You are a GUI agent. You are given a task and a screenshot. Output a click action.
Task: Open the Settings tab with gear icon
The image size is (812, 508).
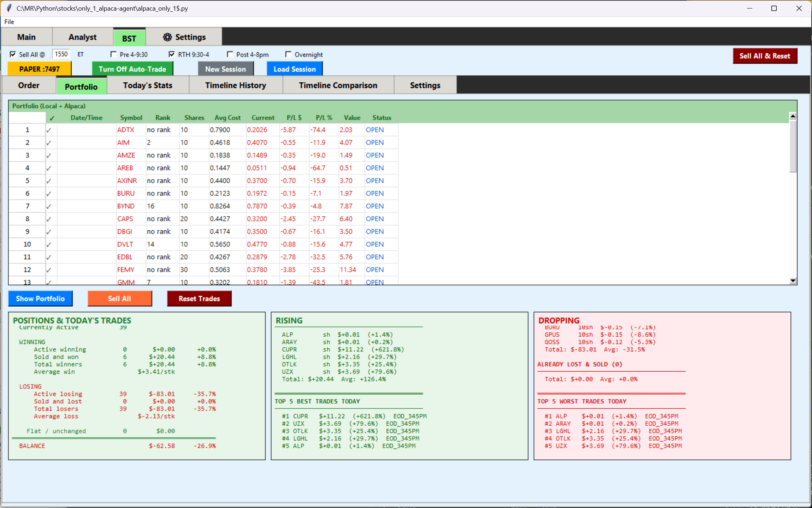(184, 37)
